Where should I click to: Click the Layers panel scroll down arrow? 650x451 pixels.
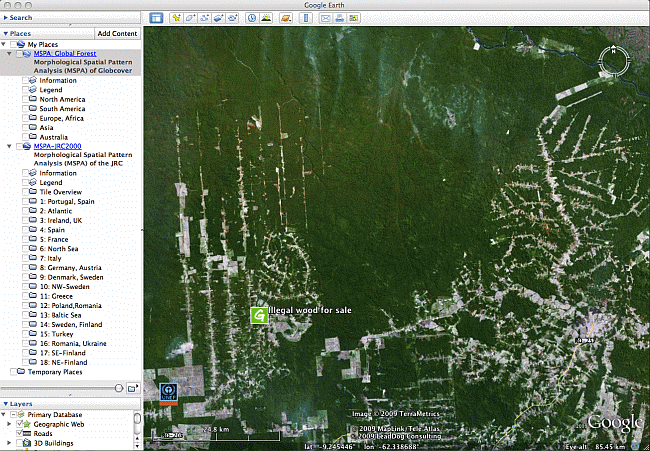138,445
